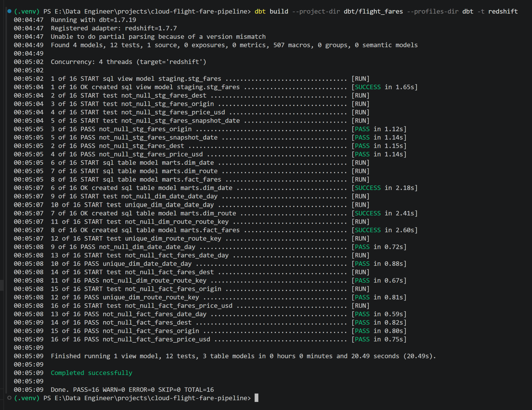The width and height of the screenshot is (532, 410).
Task: Click the blue command decoration dot beside dbt build
Action: point(9,11)
